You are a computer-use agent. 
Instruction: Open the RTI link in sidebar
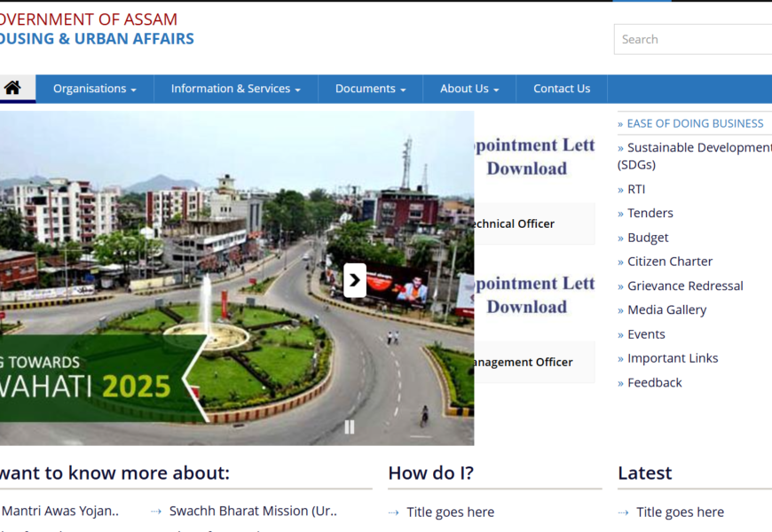click(x=636, y=189)
